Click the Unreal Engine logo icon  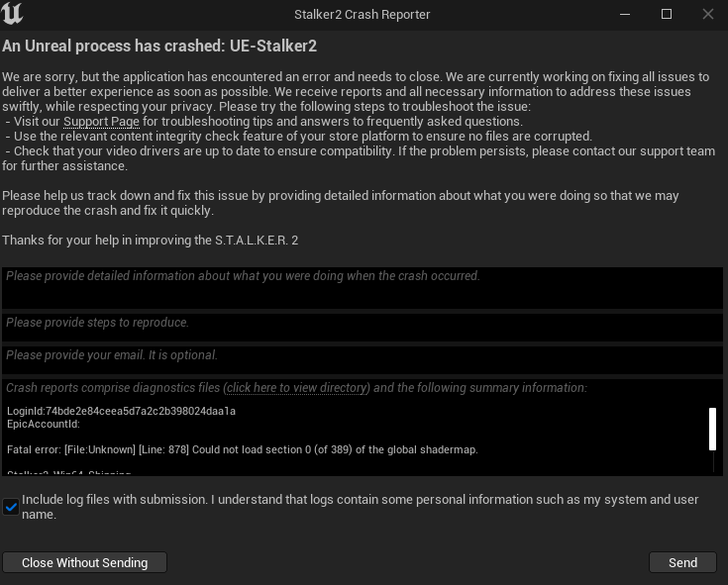(x=14, y=14)
